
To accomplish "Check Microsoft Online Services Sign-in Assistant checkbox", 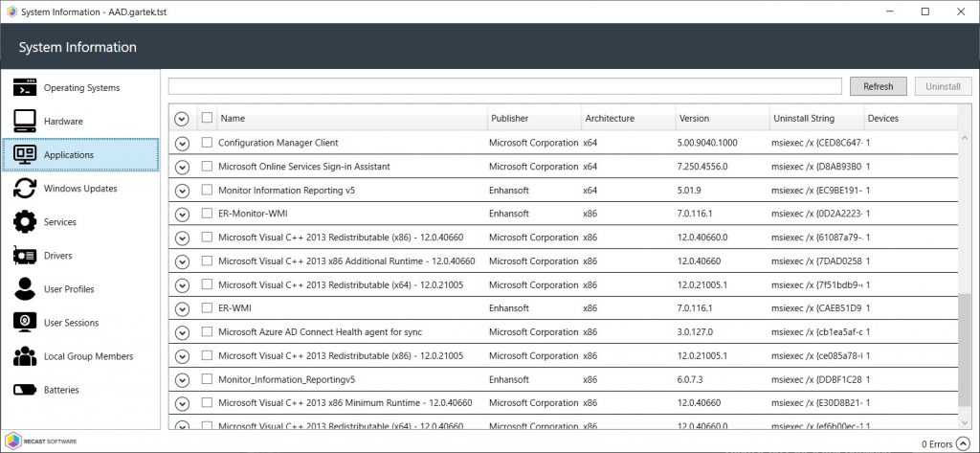I will (207, 167).
